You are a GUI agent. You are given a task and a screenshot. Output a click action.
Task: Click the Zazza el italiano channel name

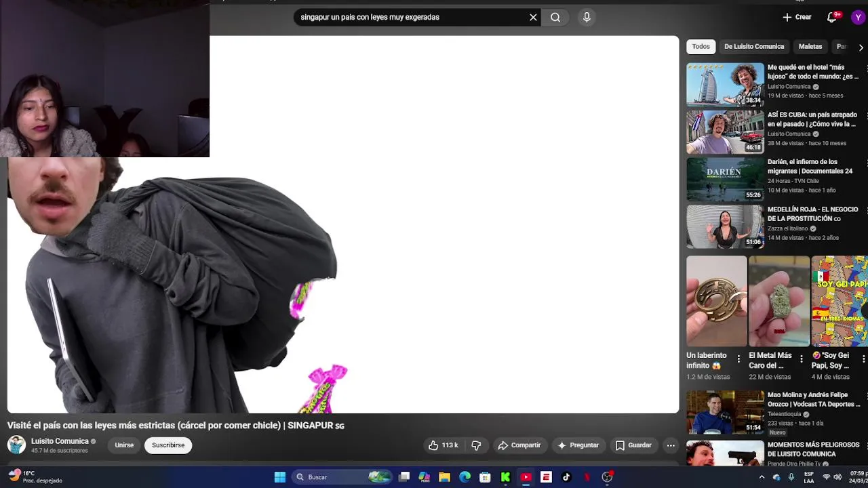(787, 228)
